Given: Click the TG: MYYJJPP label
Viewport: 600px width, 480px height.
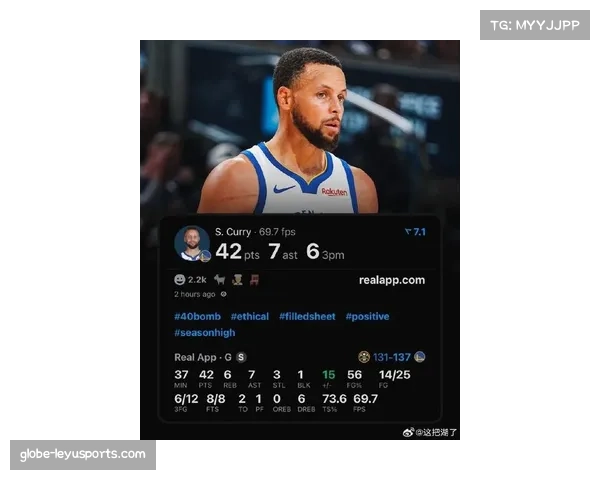Looking at the screenshot, I should pos(535,25).
